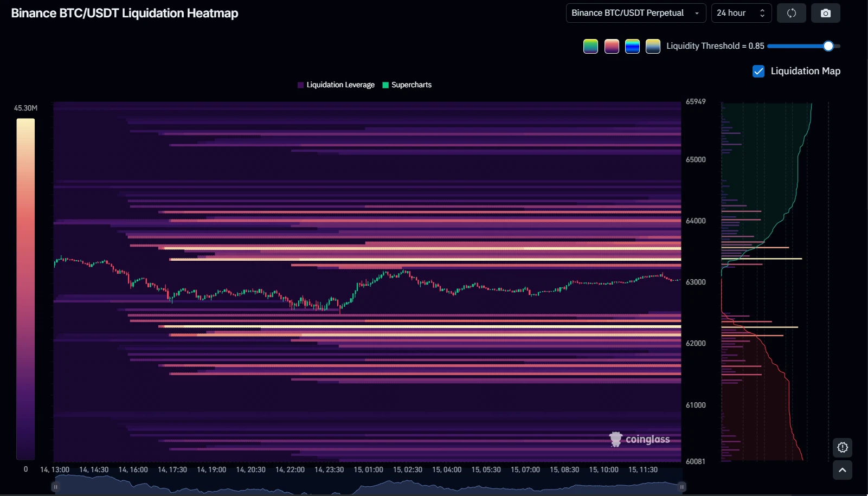Click the left handle of the time zoom bar
The image size is (868, 496).
coord(55,487)
